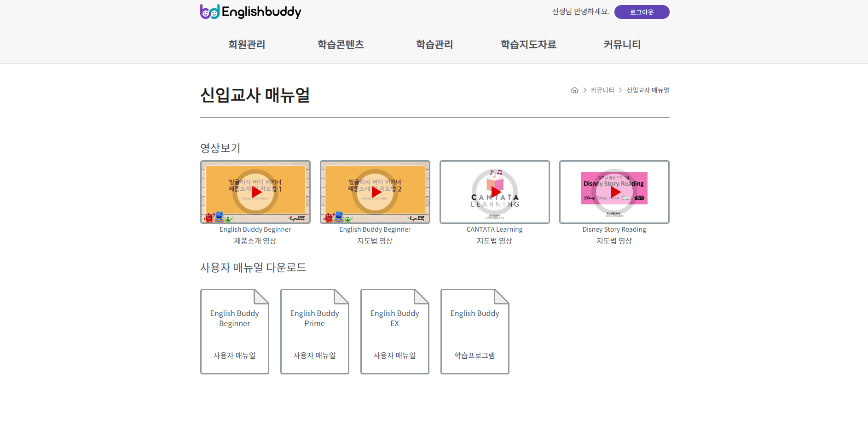Image resolution: width=868 pixels, height=426 pixels.
Task: Click 신입교사 매뉴얼 breadcrumb link
Action: tap(648, 90)
